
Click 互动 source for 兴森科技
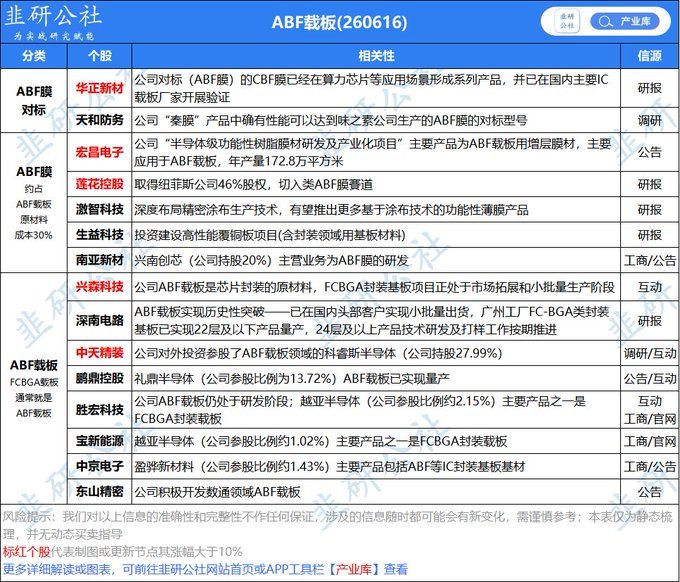pyautogui.click(x=650, y=287)
